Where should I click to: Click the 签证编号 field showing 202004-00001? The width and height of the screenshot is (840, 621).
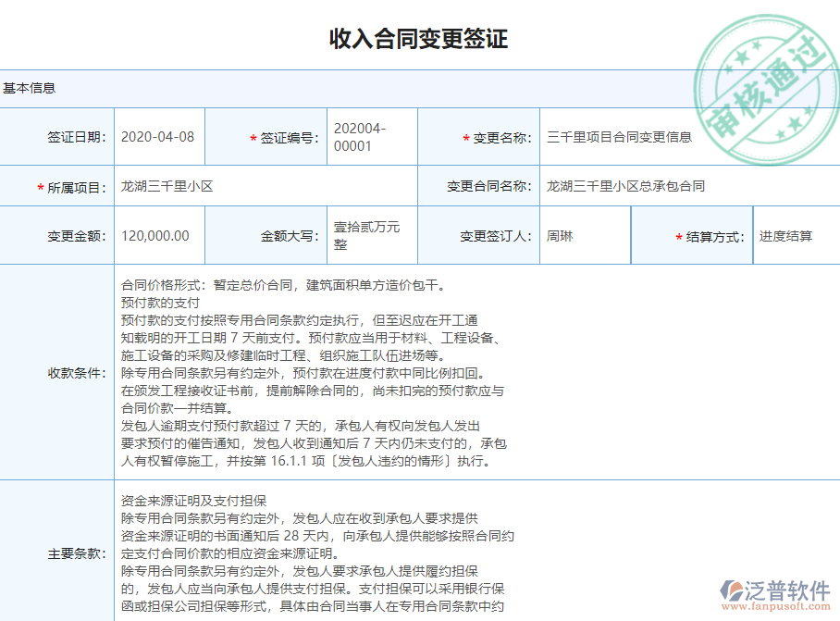[x=370, y=137]
